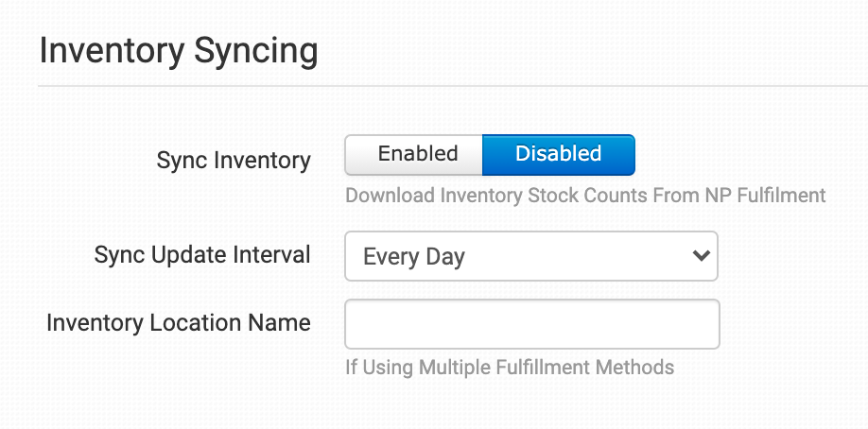Click the "Inventory Syncing" section heading
This screenshot has height=429, width=868.
[178, 51]
